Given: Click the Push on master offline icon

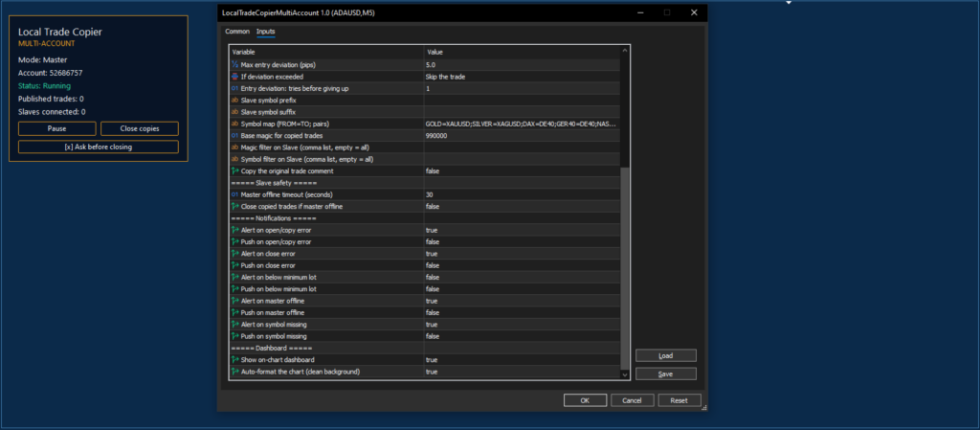Looking at the screenshot, I should [235, 312].
